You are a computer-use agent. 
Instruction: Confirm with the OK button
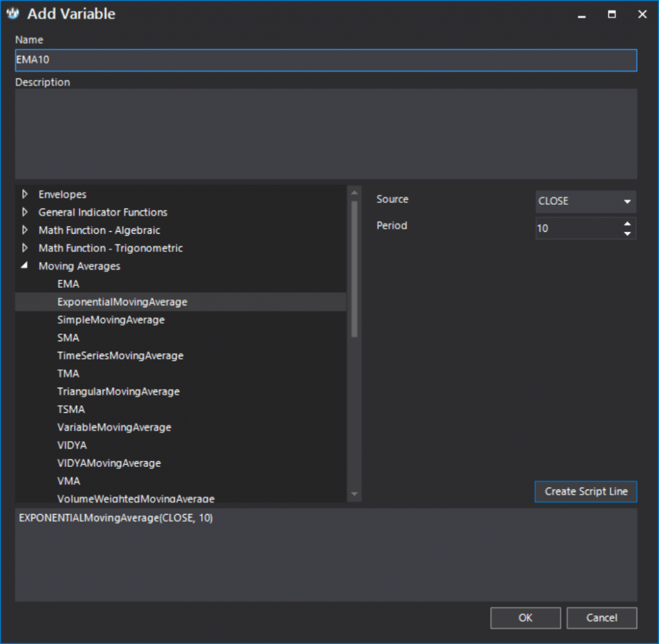[x=525, y=618]
